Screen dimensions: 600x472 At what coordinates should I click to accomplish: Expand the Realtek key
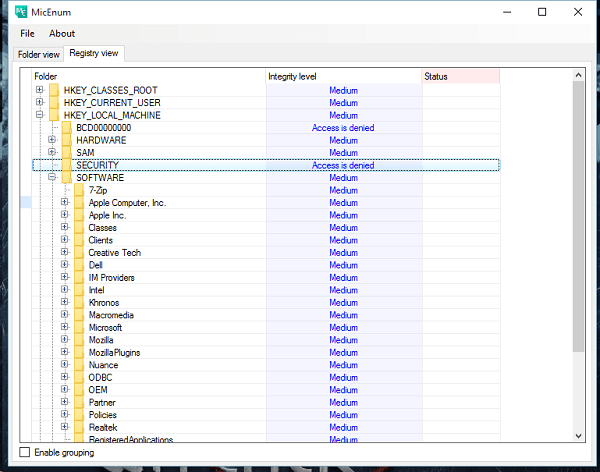click(64, 426)
